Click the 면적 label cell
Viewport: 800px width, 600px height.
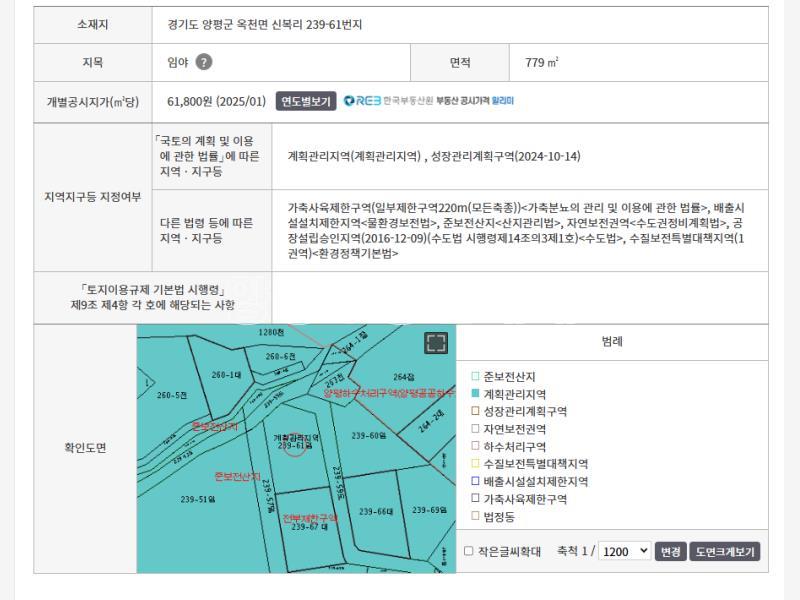(x=460, y=62)
